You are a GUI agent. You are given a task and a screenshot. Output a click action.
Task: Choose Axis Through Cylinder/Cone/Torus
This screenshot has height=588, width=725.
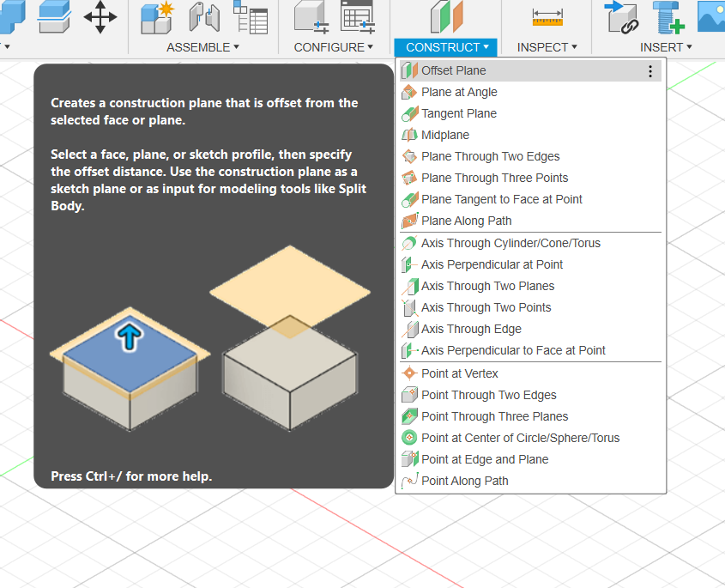point(530,243)
